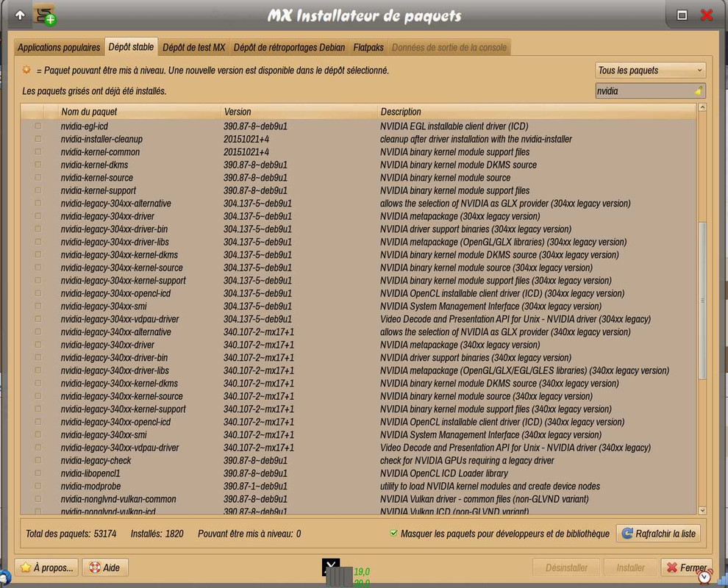Select the nvidia-legacy-340xx-opencl-icd row
The image size is (728, 588).
point(358,422)
